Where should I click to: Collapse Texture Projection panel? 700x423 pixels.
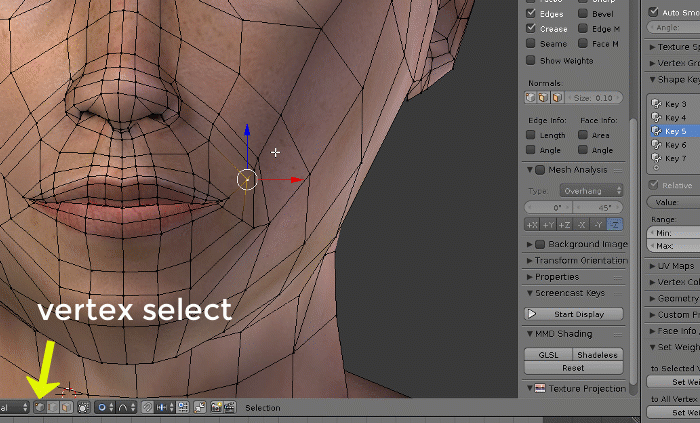530,388
